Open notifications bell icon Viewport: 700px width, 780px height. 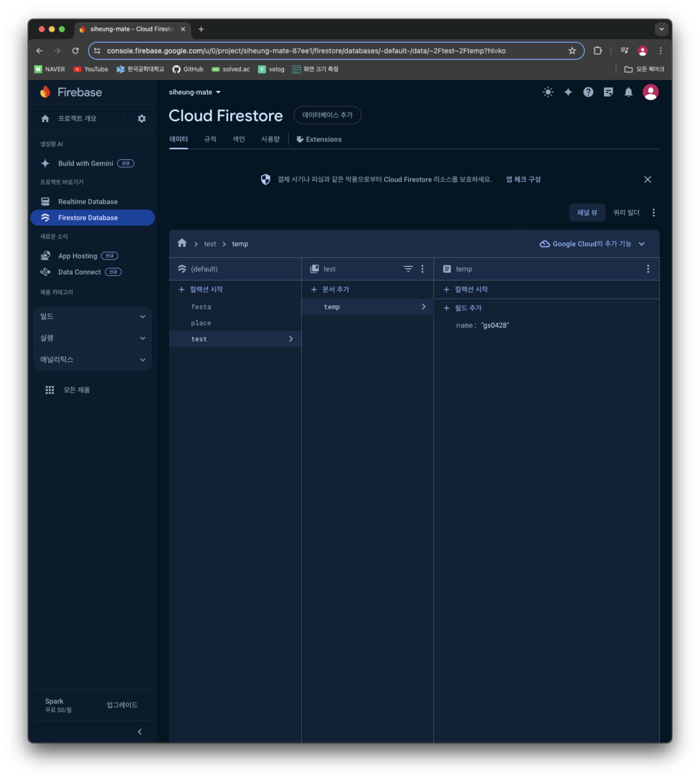pyautogui.click(x=628, y=92)
